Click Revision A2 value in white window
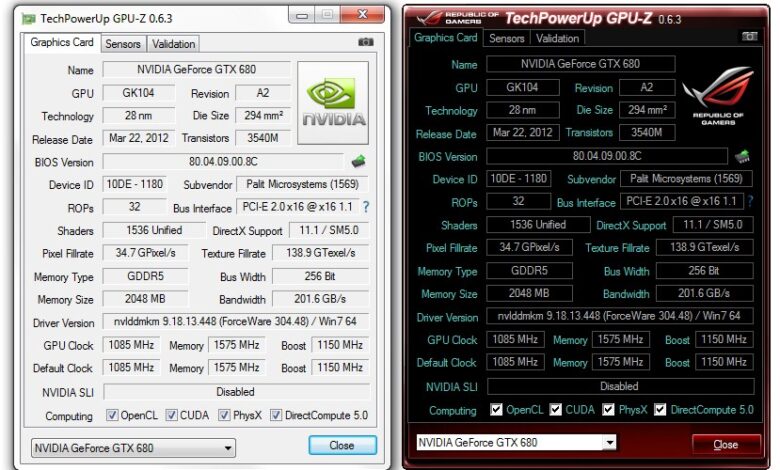The height and width of the screenshot is (470, 780). pos(263,93)
